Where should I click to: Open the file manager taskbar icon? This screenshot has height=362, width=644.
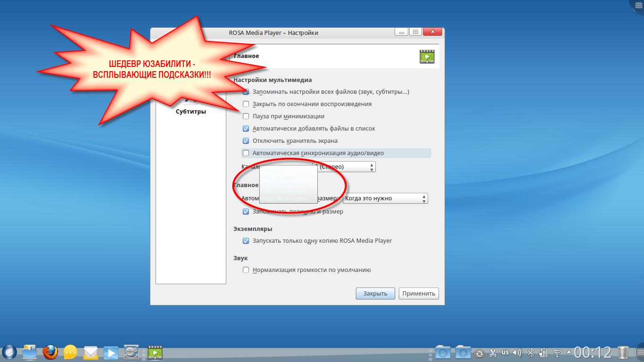click(30, 352)
